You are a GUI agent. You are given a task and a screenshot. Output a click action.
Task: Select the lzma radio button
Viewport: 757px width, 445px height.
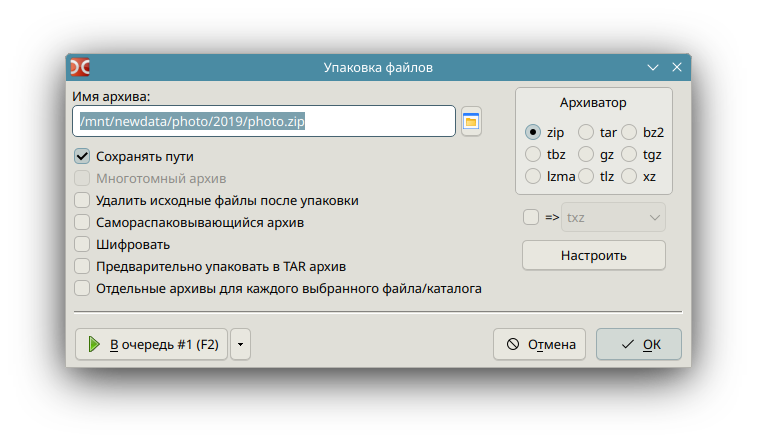click(533, 177)
